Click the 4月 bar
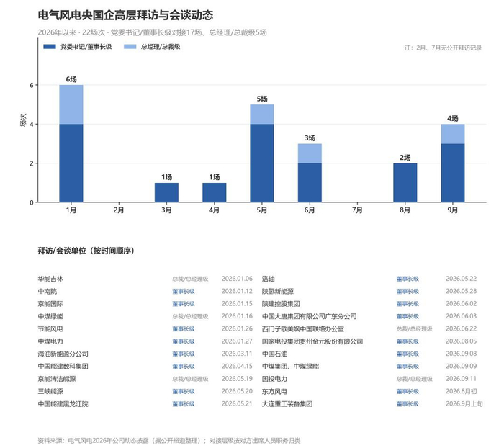The width and height of the screenshot is (504, 448). coord(215,192)
